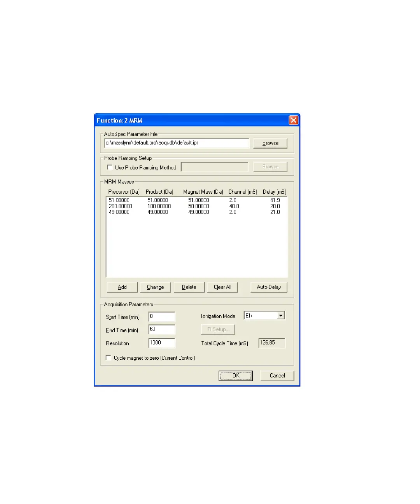Viewport: 420px width, 504px height.
Task: Delete the selected MRM mass
Action: tap(189, 287)
